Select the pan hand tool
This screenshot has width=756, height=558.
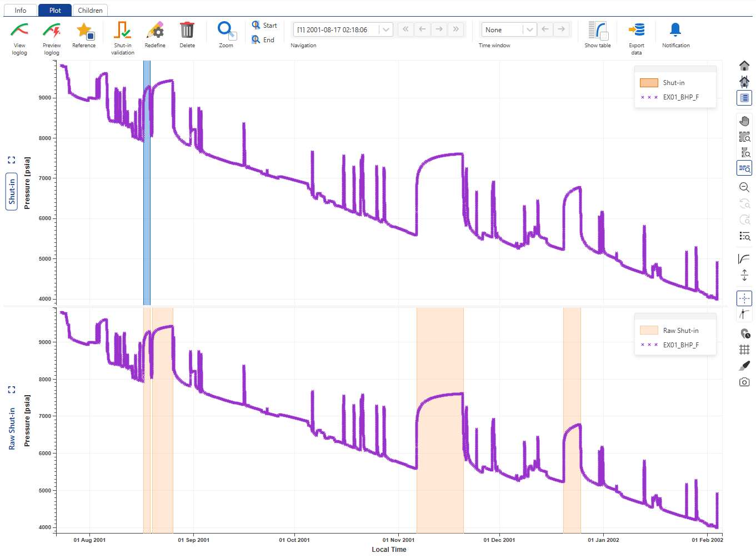744,121
